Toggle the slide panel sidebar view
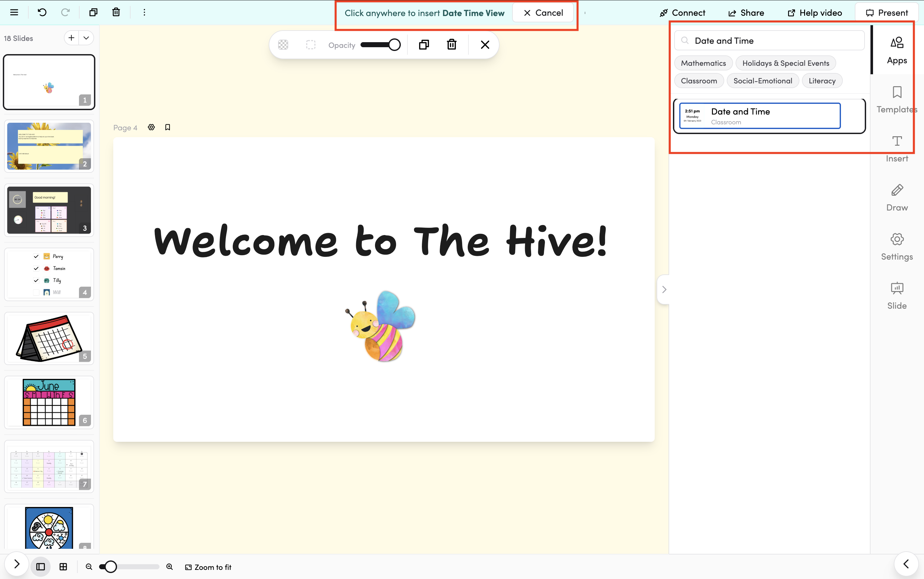Screen dimensions: 924x579 coord(41,567)
